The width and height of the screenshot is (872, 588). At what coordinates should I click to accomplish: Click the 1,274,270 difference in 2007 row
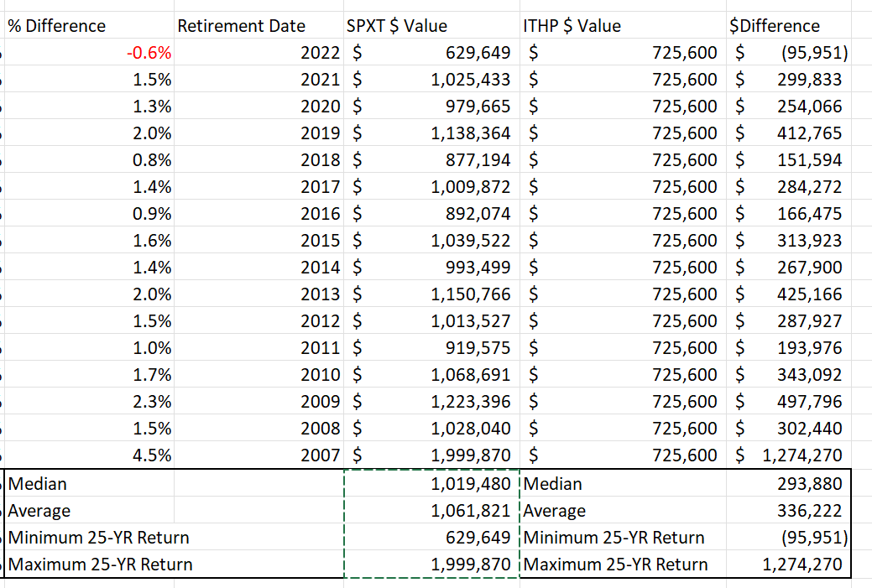point(789,455)
